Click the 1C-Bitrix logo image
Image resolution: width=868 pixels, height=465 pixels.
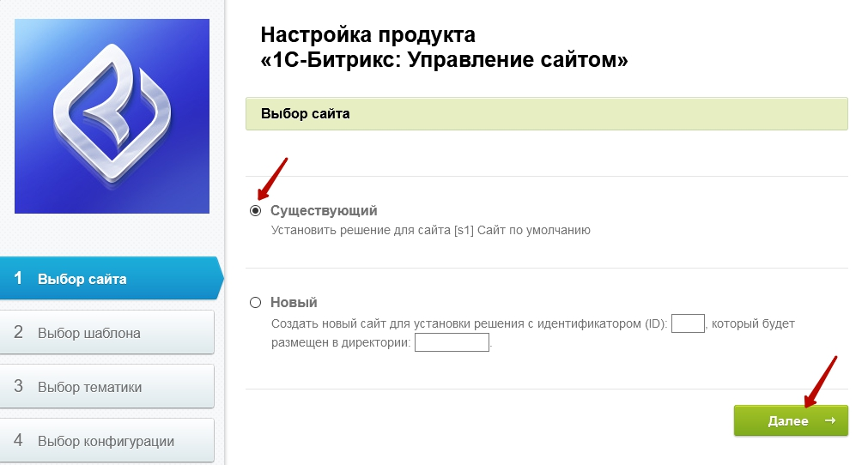[112, 116]
